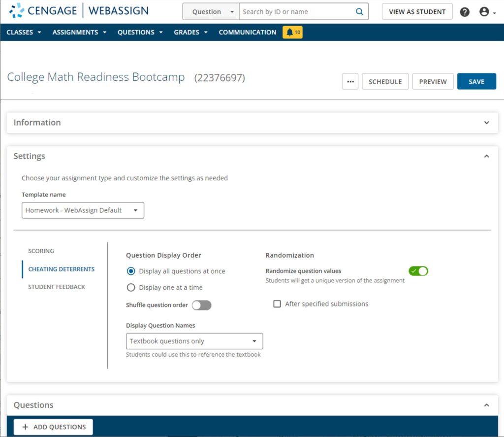Select the Display one at a time option

(x=130, y=287)
